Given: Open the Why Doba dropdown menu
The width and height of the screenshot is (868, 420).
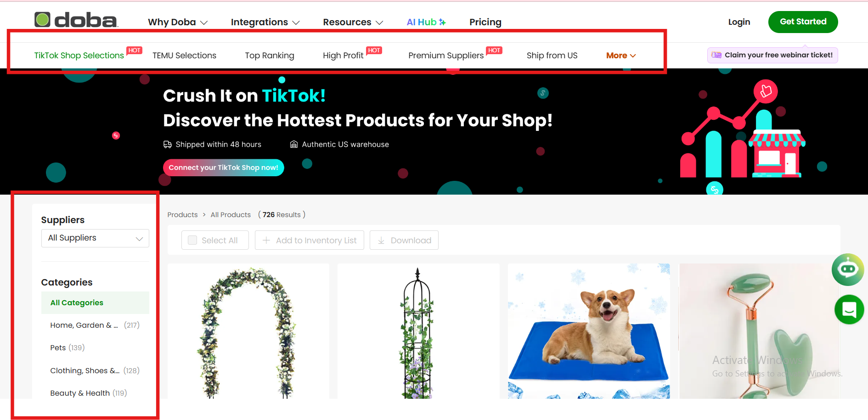Looking at the screenshot, I should click(178, 22).
